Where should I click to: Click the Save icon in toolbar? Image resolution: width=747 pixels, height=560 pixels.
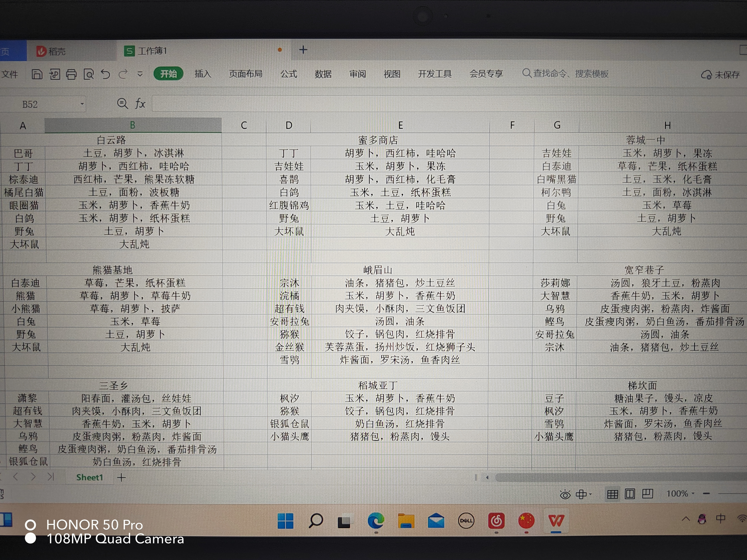coord(37,74)
